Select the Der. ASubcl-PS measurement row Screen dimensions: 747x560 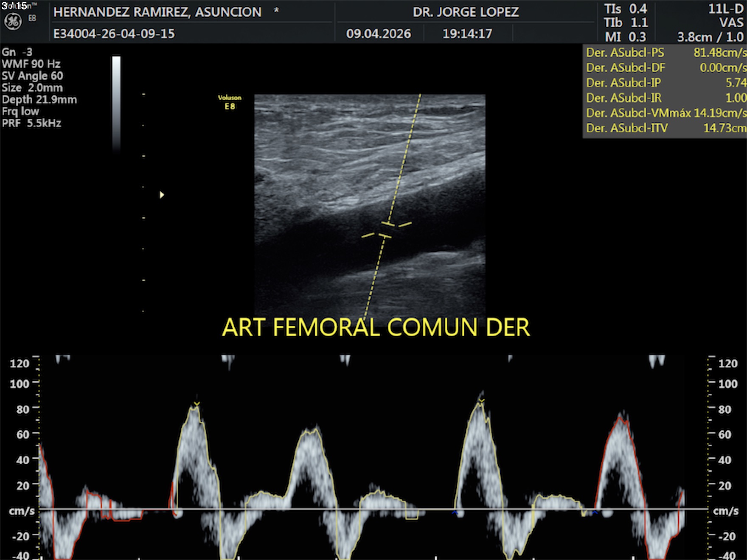pyautogui.click(x=665, y=53)
